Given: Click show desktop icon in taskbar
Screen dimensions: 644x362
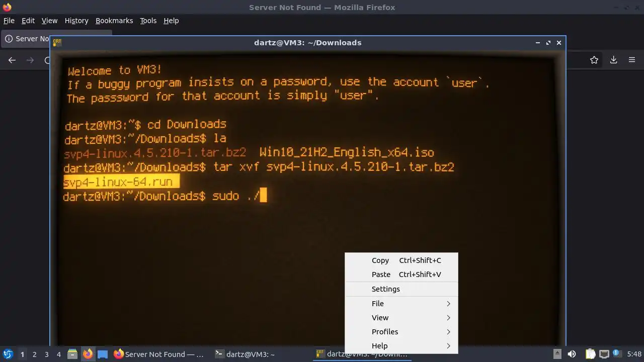Looking at the screenshot, I should click(x=103, y=354).
